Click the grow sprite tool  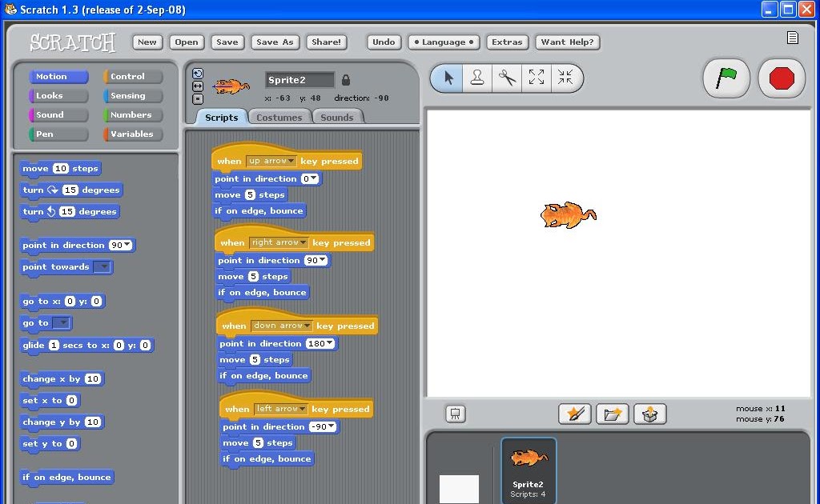click(537, 78)
